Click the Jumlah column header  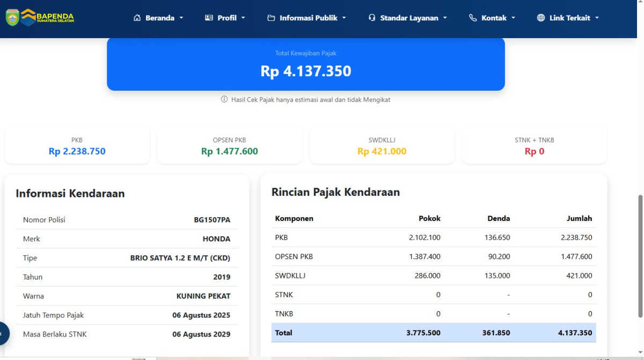tap(580, 218)
